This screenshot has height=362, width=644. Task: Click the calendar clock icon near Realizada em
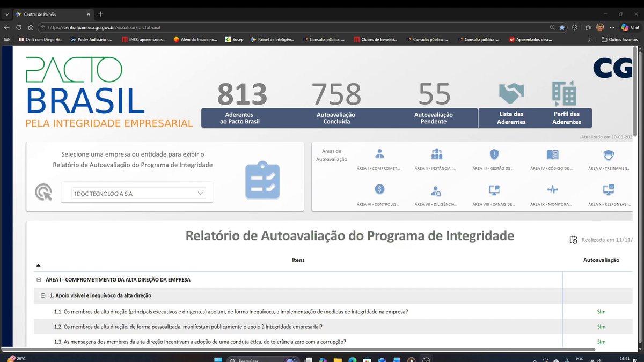click(573, 240)
